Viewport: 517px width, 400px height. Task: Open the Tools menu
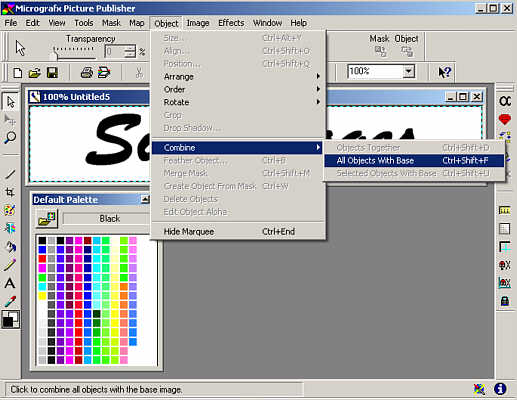[x=84, y=23]
